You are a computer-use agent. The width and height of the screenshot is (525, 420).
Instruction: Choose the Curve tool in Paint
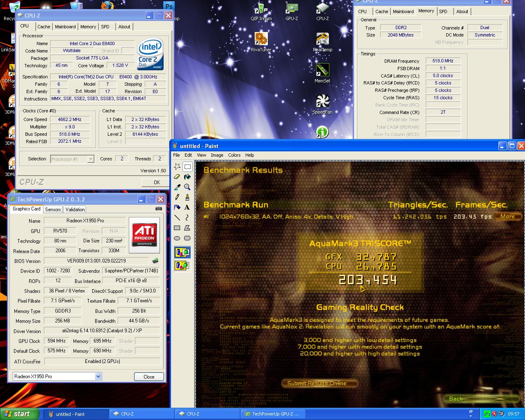[x=187, y=218]
